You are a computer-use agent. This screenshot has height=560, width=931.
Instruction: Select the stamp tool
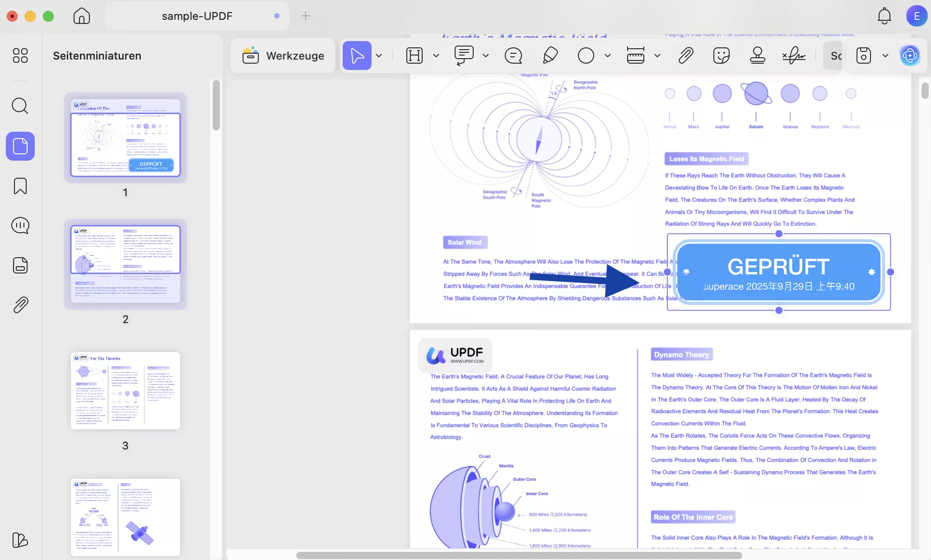tap(757, 56)
